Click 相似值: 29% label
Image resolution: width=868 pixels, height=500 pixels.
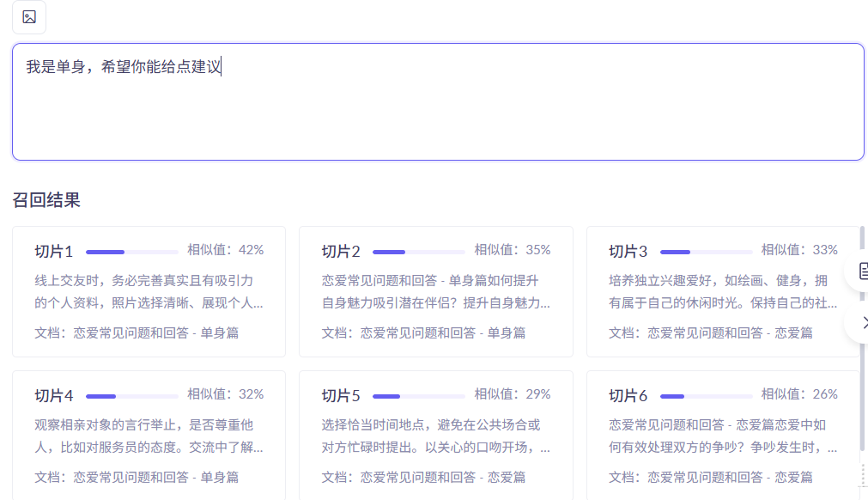513,394
